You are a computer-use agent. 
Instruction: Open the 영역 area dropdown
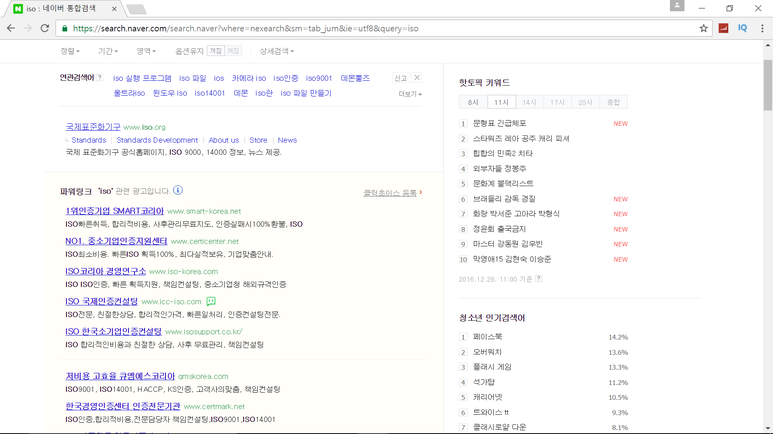coord(146,51)
